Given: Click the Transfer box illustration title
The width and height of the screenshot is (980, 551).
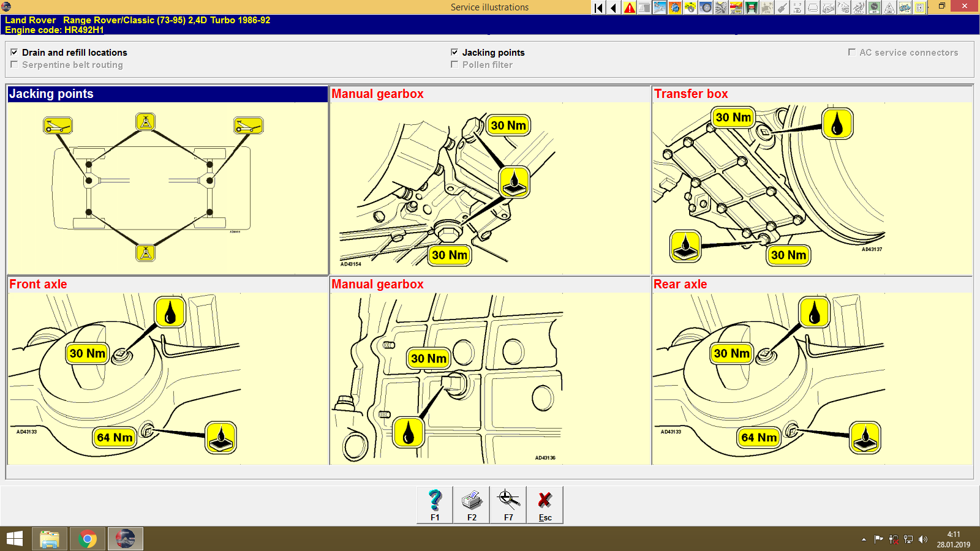Looking at the screenshot, I should 691,94.
